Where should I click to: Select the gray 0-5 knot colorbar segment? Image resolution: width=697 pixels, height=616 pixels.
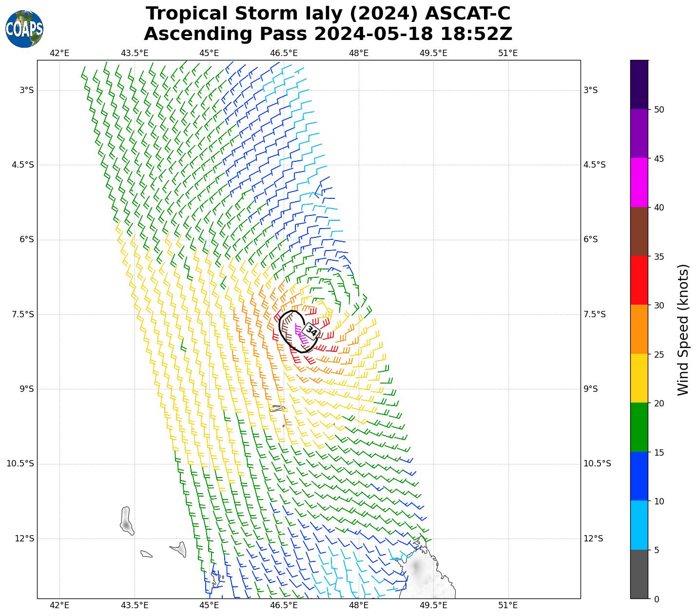coord(639,574)
